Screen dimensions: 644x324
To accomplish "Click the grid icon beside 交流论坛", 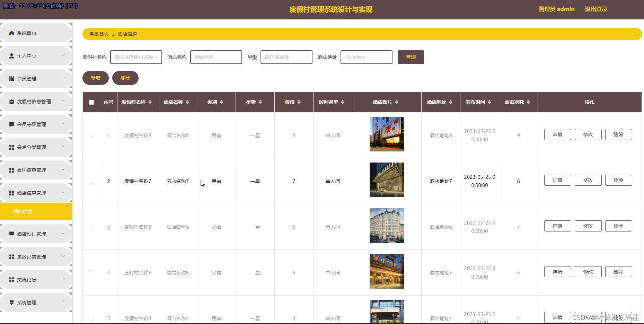I will click(x=11, y=280).
